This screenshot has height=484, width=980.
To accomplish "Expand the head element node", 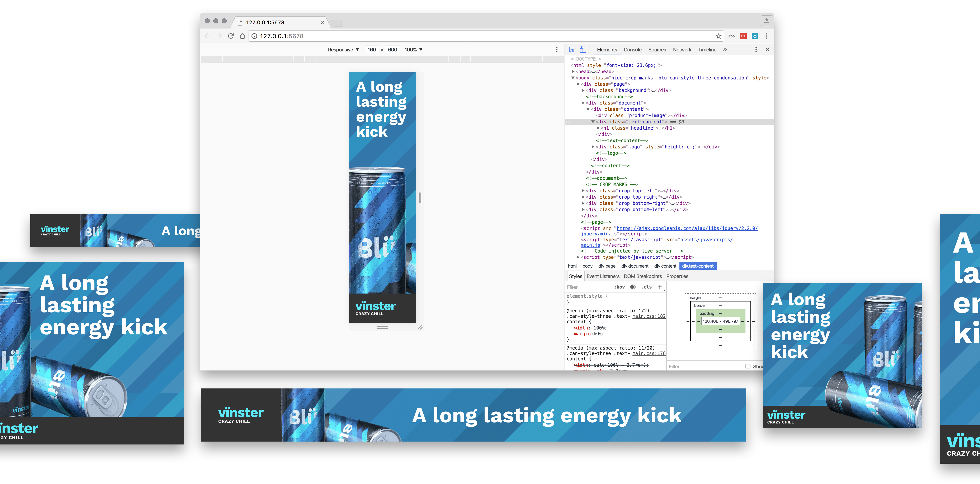I will click(573, 72).
